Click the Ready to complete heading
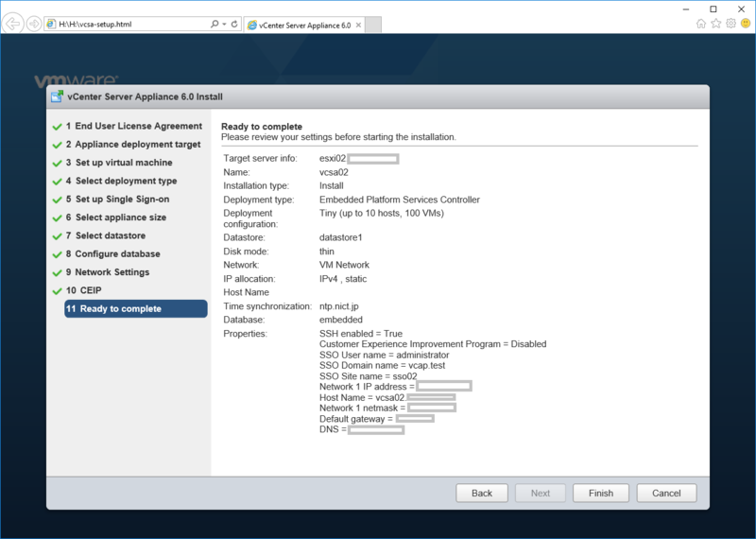Viewport: 756px width, 539px height. click(262, 127)
